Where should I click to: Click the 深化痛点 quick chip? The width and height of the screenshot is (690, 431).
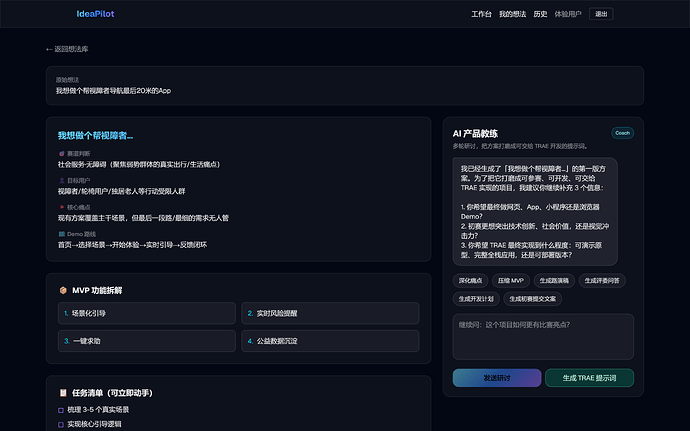pos(470,280)
